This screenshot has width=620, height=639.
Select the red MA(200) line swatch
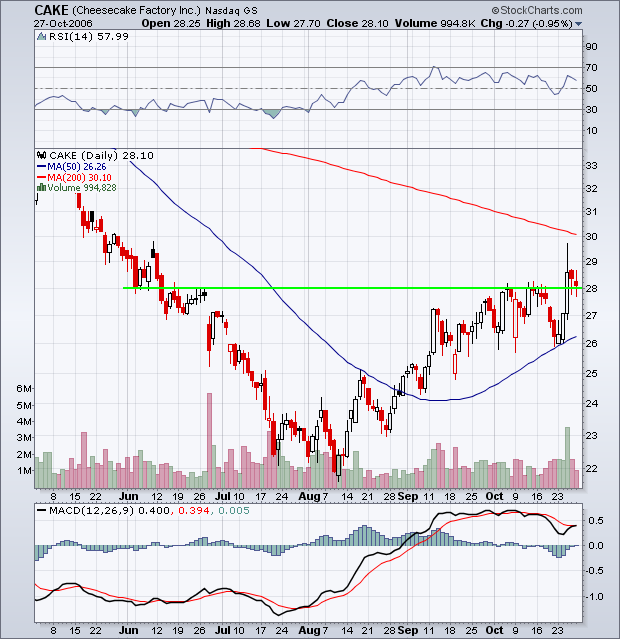(41, 177)
